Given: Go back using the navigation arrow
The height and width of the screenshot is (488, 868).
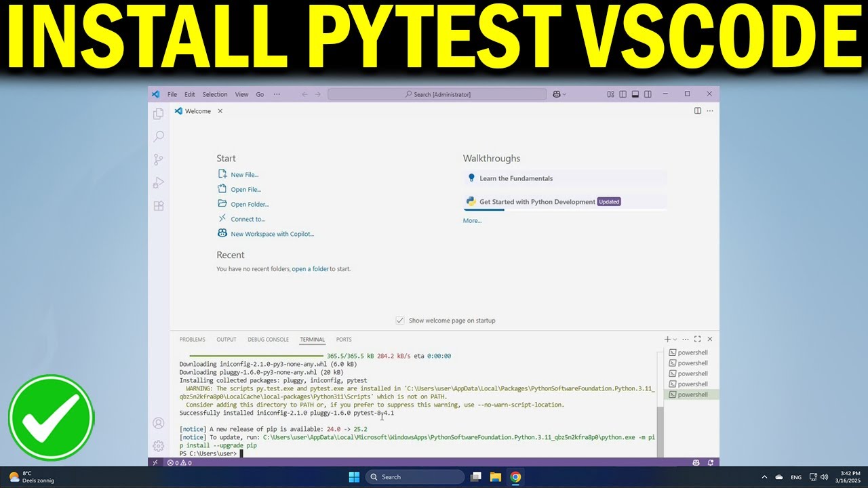Looking at the screenshot, I should pyautogui.click(x=304, y=94).
